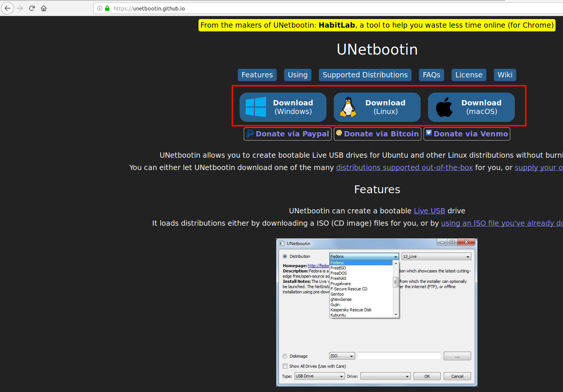Follow 'using an ISO file you've already' link
Screen dimensions: 563x392
tap(502, 223)
